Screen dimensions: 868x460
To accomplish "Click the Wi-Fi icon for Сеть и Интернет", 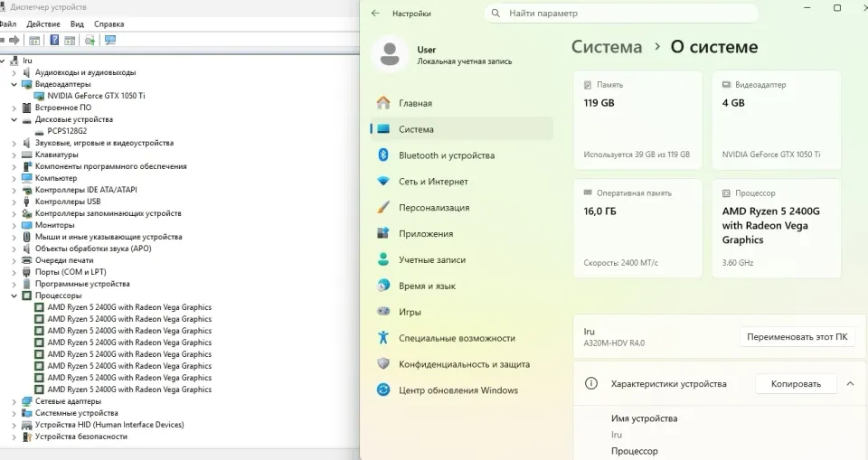I will pyautogui.click(x=383, y=181).
